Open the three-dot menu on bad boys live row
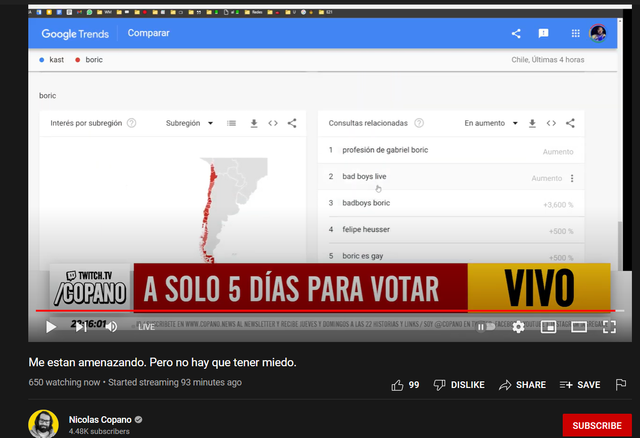This screenshot has width=640, height=438. coord(572,178)
